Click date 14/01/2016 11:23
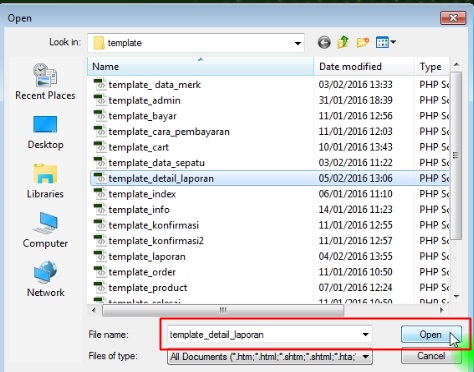 pos(355,209)
